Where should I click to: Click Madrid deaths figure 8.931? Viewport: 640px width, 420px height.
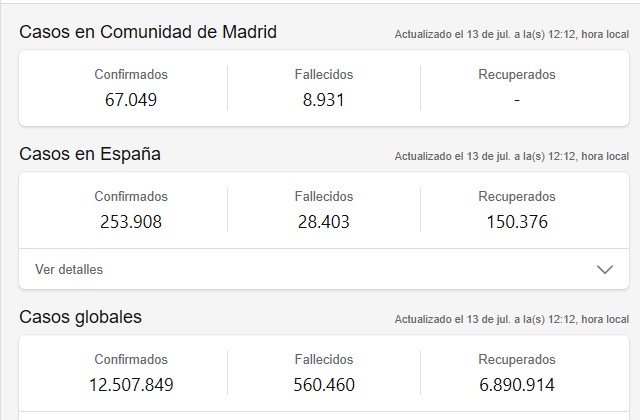(324, 99)
